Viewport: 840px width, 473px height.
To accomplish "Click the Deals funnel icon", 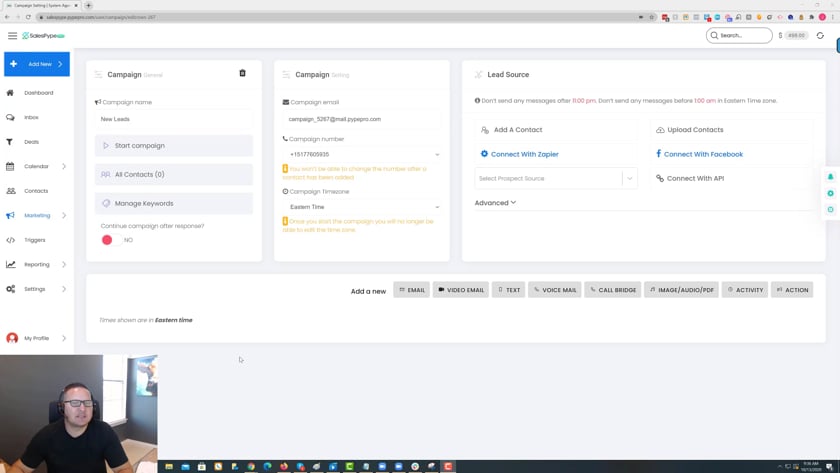I will [10, 142].
